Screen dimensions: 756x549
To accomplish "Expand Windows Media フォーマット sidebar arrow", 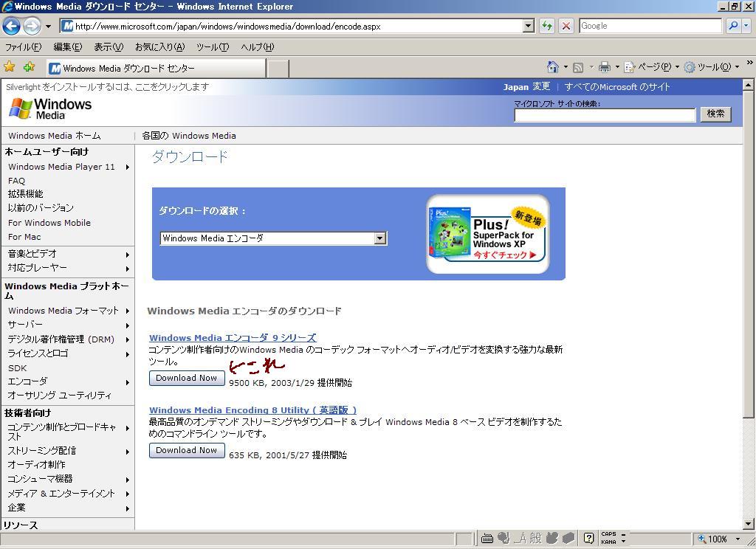I will (x=128, y=311).
